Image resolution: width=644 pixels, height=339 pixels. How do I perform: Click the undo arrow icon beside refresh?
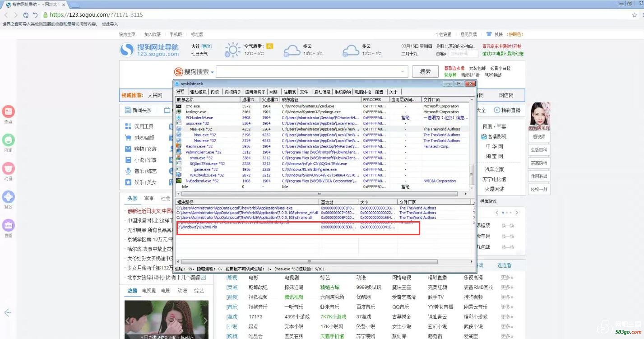35,15
